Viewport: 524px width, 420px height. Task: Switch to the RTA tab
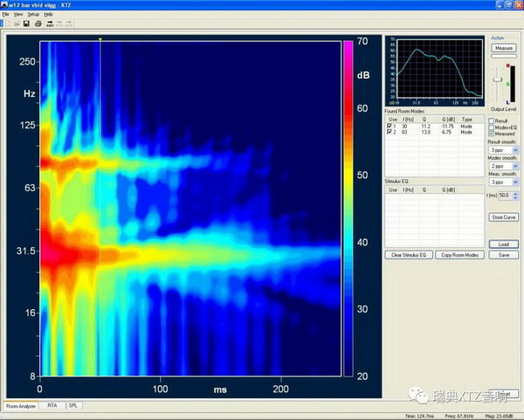(x=52, y=406)
